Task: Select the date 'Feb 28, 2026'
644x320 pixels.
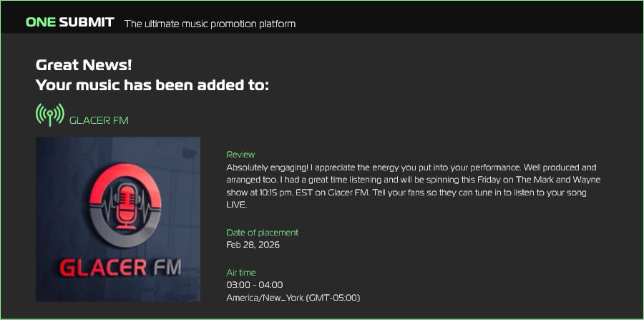Action: (x=253, y=245)
